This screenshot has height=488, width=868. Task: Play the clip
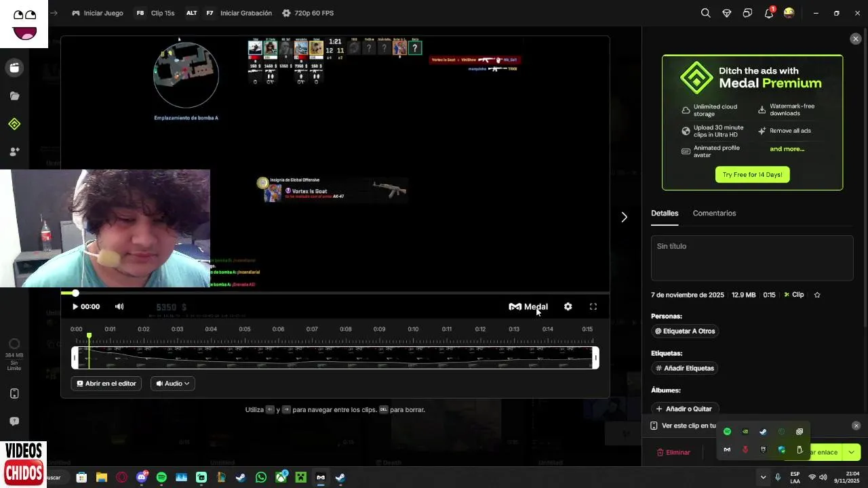click(x=75, y=306)
